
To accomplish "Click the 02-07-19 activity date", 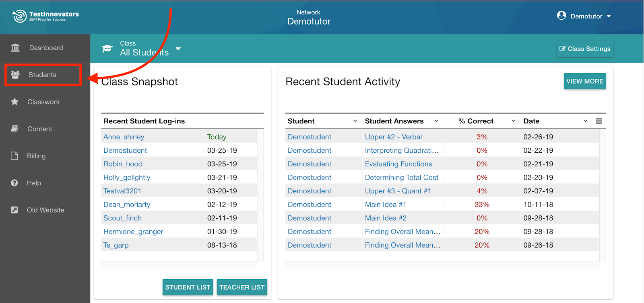I will point(538,191).
